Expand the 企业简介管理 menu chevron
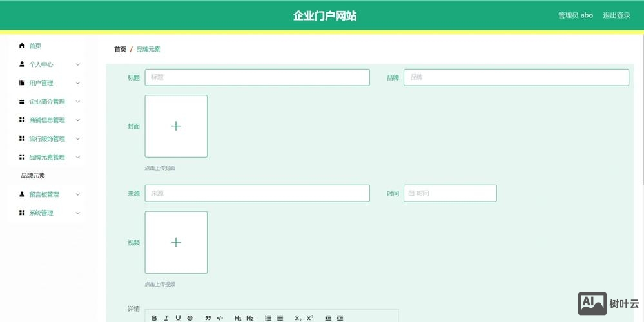Viewport: 644px width, 322px height. coord(77,101)
